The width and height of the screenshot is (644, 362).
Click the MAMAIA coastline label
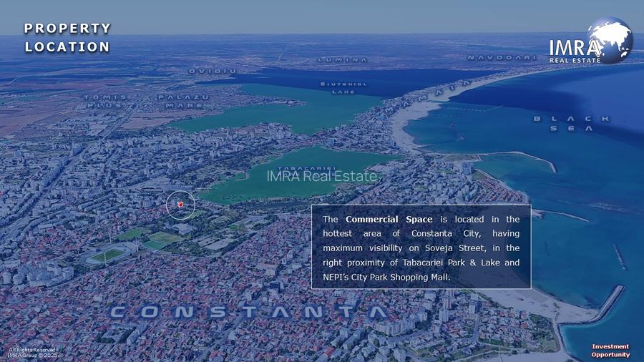[427, 96]
